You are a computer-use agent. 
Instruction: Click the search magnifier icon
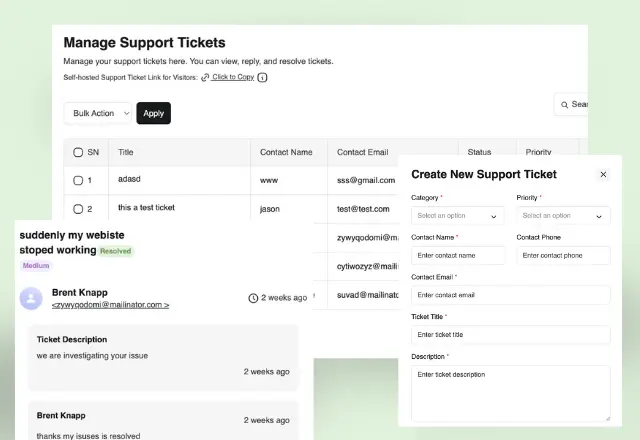point(564,105)
